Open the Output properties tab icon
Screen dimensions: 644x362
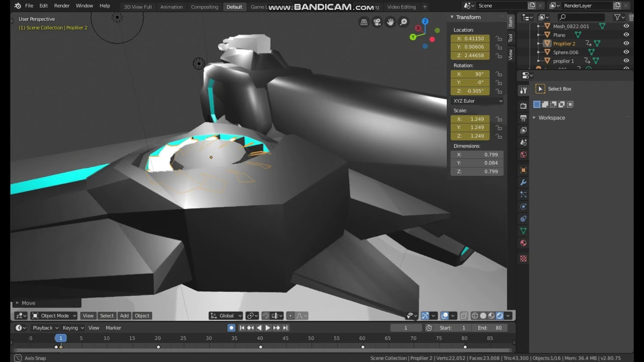(x=523, y=118)
